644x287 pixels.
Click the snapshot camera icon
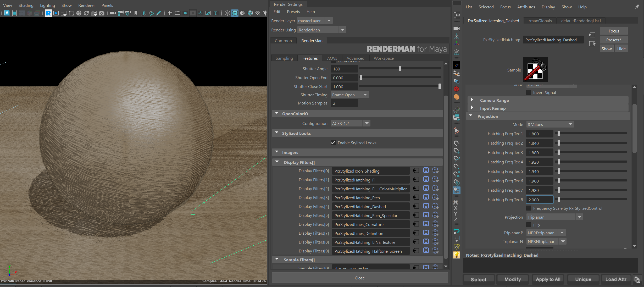click(102, 13)
